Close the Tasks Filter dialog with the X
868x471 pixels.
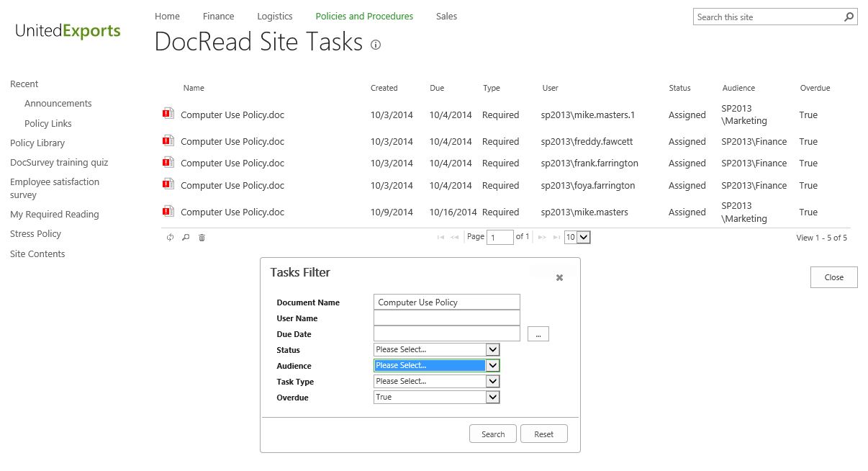[559, 277]
